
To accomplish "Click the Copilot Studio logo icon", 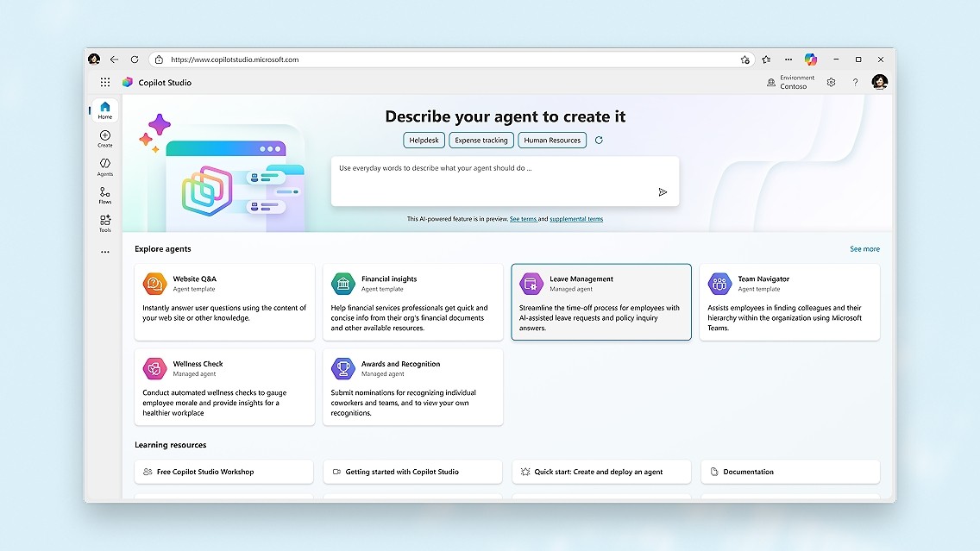I will point(128,82).
